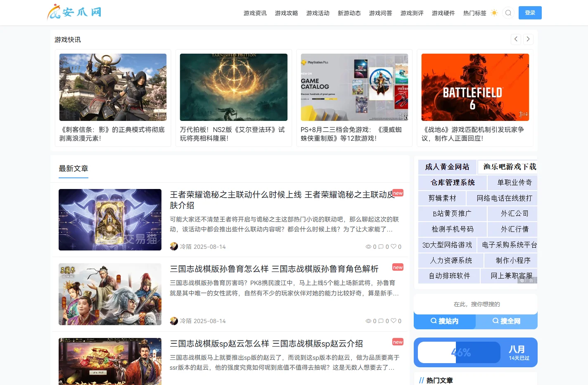Click the B站黄页推广 ad link
Screen dimensions: 588x385
(453, 213)
